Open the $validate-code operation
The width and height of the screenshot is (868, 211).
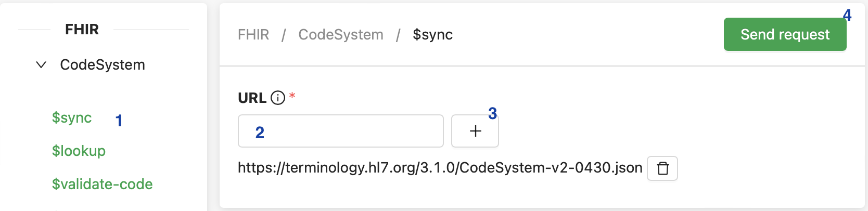[102, 184]
